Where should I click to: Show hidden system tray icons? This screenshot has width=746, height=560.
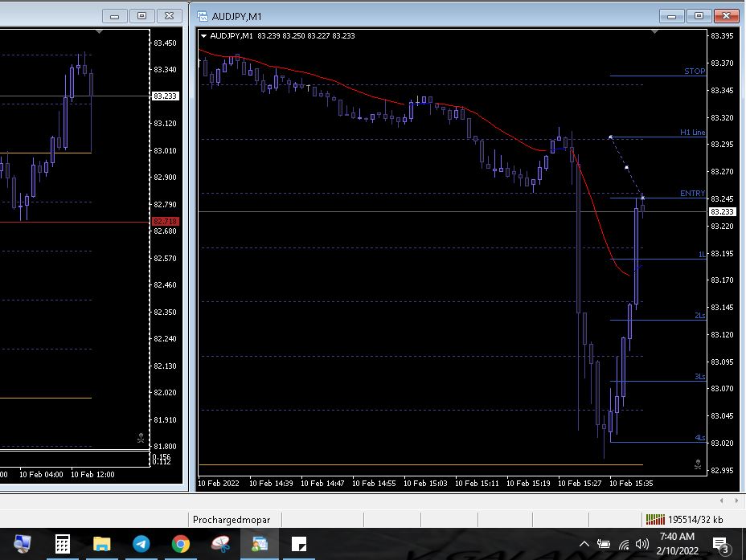(584, 544)
